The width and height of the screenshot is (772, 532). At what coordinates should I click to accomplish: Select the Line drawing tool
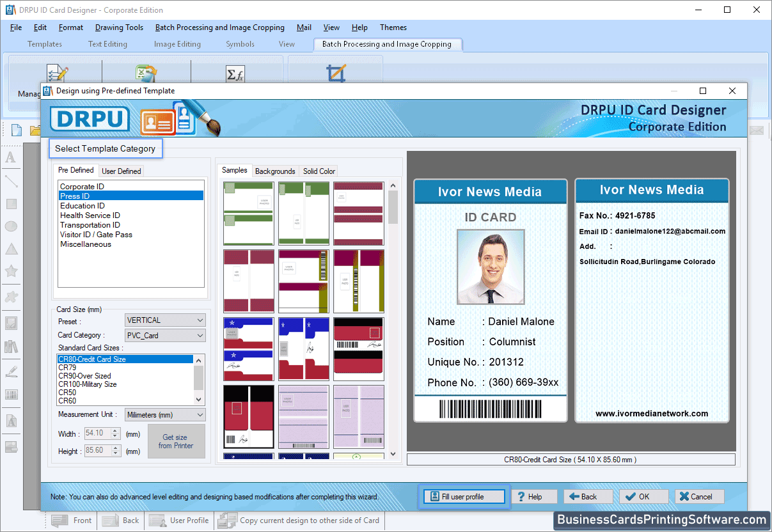(x=11, y=181)
